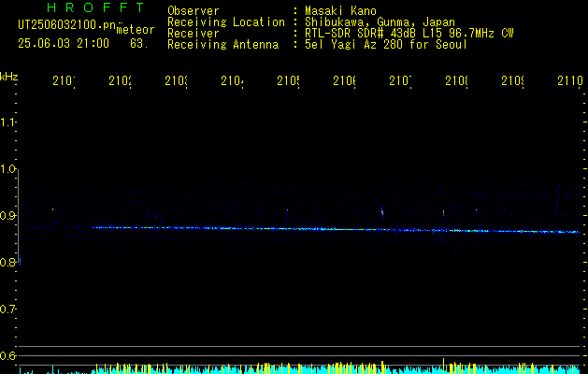The width and height of the screenshot is (588, 374).
Task: Click the 2106 time axis label
Action: coord(345,80)
